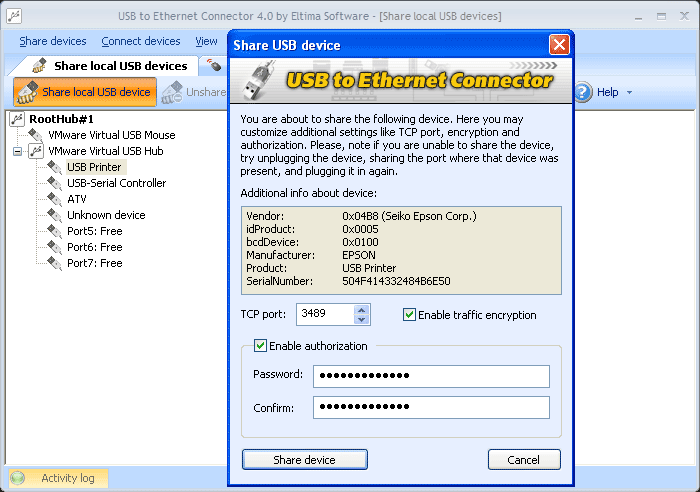Select RootHub#1 root node
Viewport: 700px width, 492px height.
[61, 119]
